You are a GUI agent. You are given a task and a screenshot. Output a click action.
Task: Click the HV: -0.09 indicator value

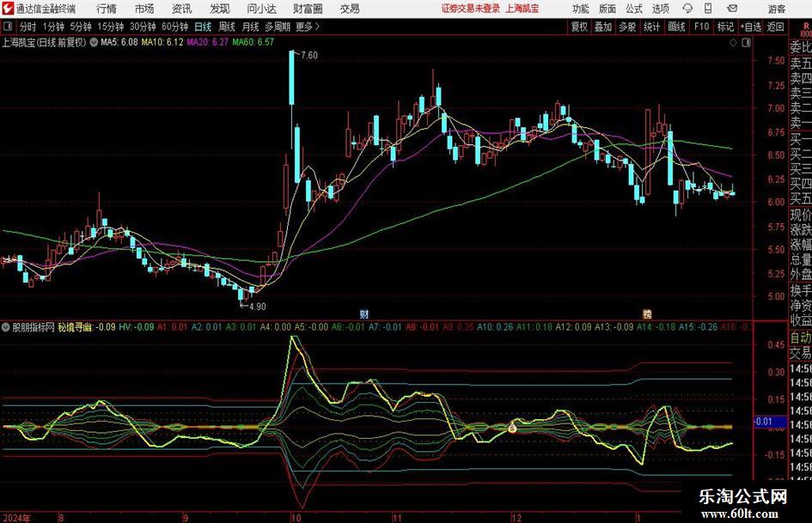(137, 327)
